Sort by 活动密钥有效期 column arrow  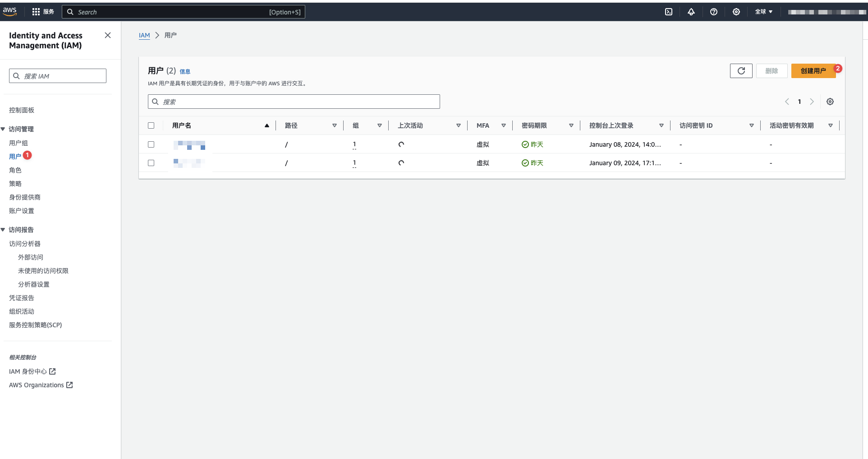pos(831,125)
